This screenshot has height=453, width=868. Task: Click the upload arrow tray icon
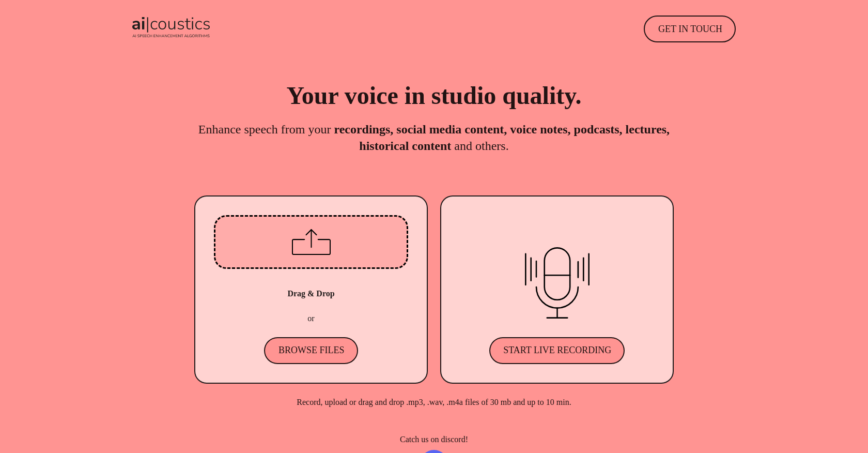coord(311,242)
